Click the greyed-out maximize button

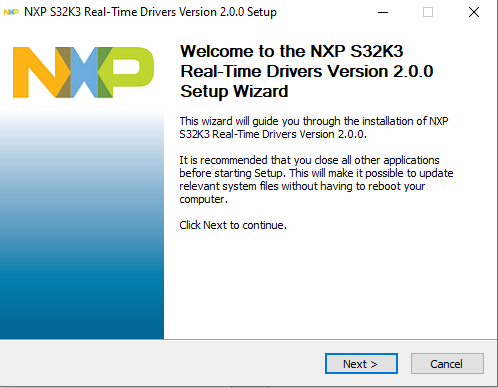[428, 12]
